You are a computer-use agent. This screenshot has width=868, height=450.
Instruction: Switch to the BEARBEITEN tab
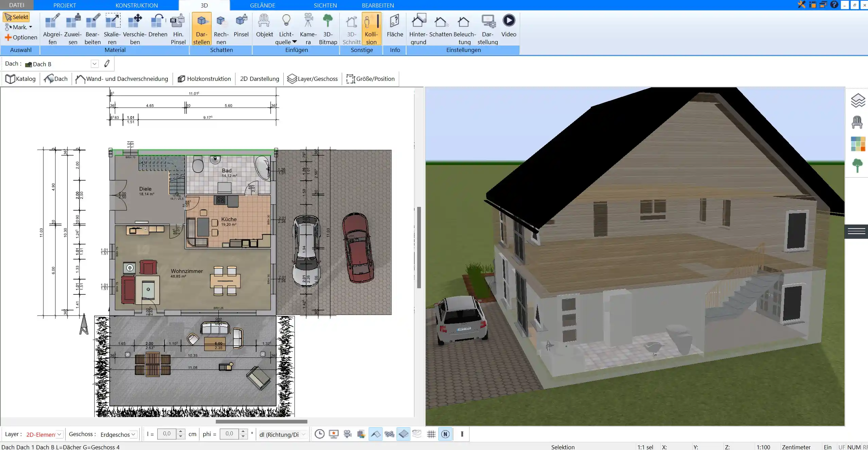(x=378, y=5)
